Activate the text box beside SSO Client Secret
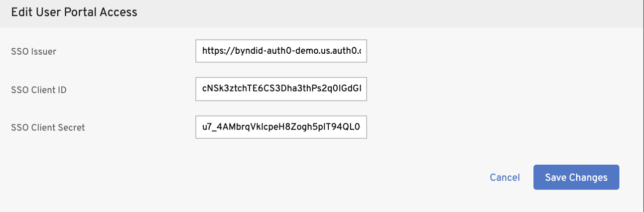The height and width of the screenshot is (212, 644). click(281, 127)
